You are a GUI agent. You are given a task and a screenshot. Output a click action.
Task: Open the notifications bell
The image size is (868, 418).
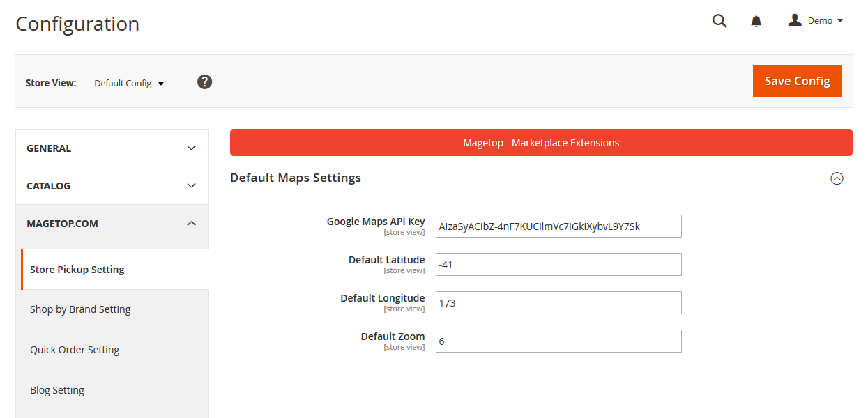pyautogui.click(x=756, y=22)
